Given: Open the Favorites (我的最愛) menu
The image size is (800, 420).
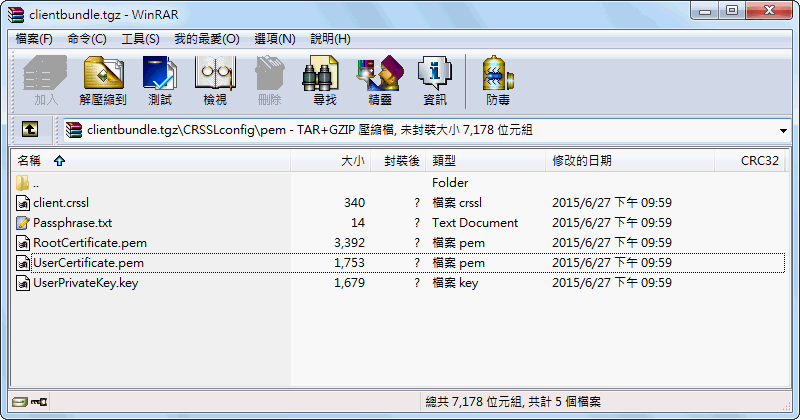Looking at the screenshot, I should click(207, 39).
